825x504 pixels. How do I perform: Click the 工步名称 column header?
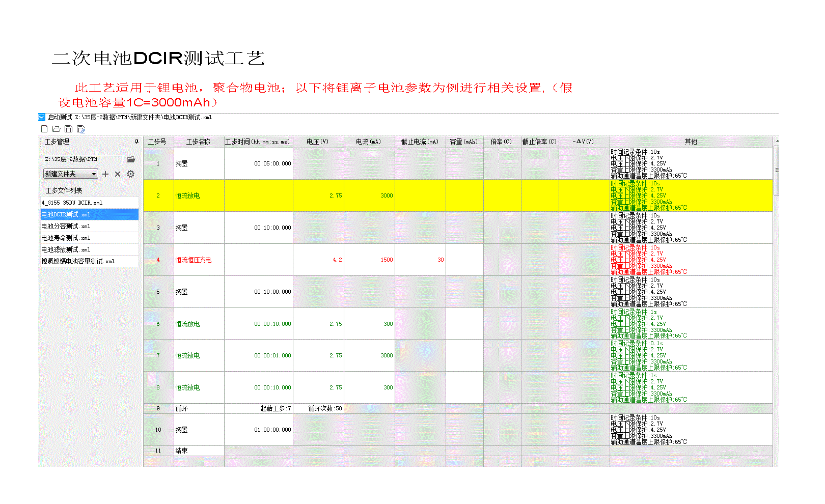[199, 142]
